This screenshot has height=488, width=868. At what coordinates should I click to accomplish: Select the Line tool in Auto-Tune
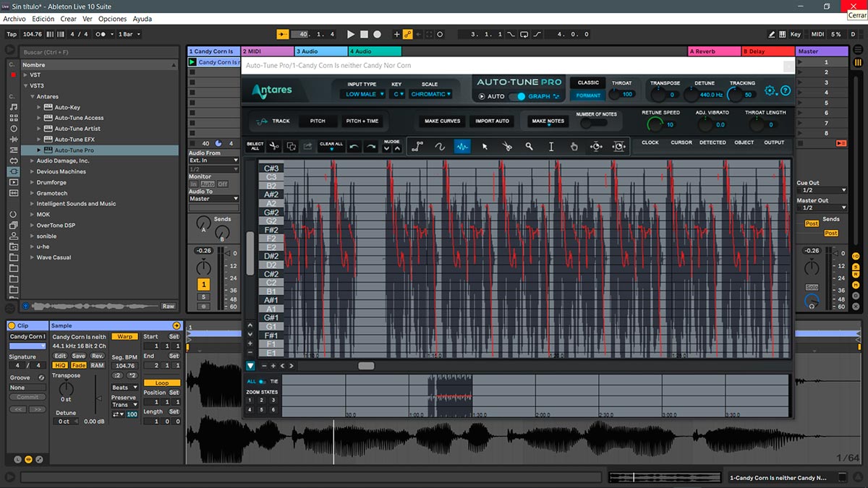[x=417, y=147]
